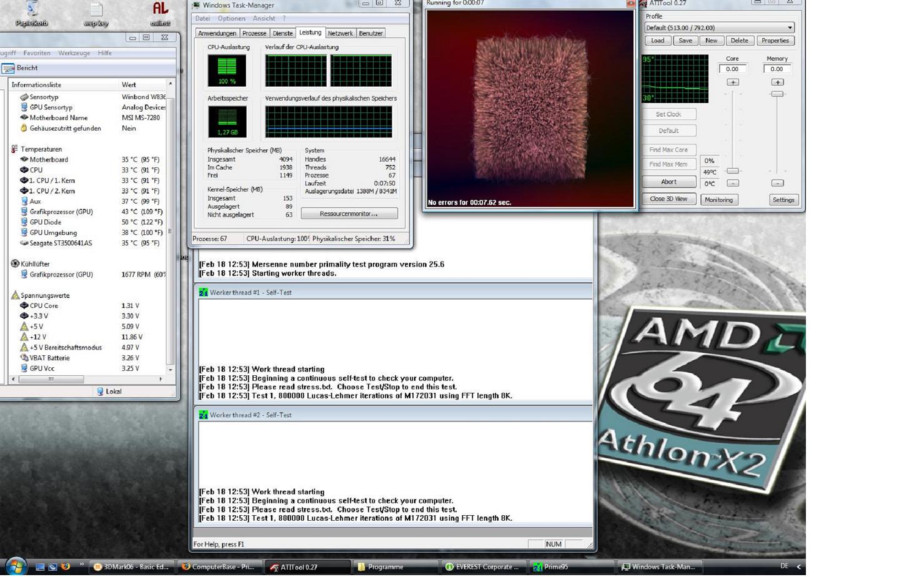Click Firefox quick launch icon

click(66, 567)
